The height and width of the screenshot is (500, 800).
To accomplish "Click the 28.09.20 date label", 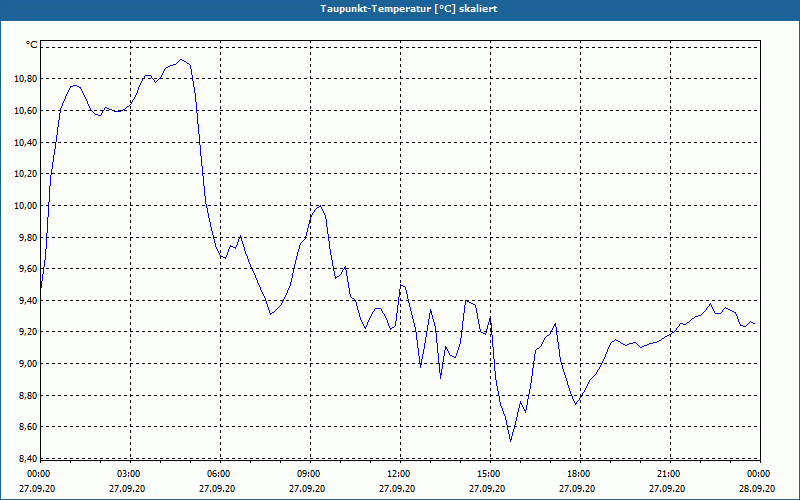I will [x=757, y=489].
